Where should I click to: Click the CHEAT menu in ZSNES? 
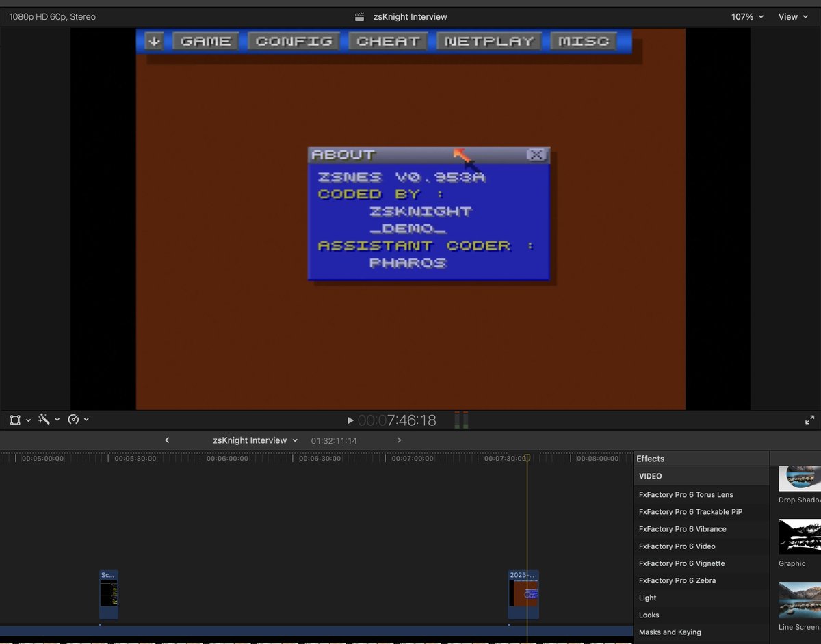(x=388, y=41)
